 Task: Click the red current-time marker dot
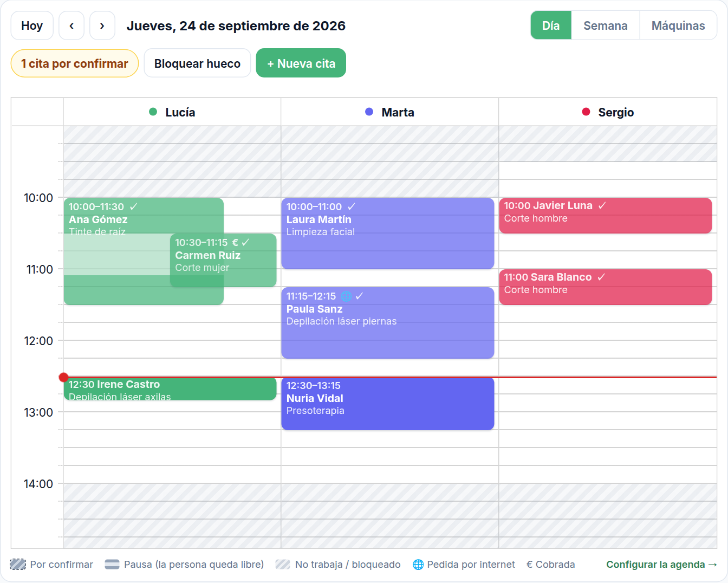(x=63, y=377)
